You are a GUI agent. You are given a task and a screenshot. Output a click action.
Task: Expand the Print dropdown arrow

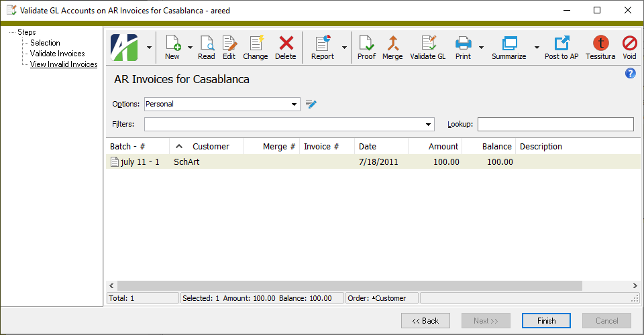(481, 48)
